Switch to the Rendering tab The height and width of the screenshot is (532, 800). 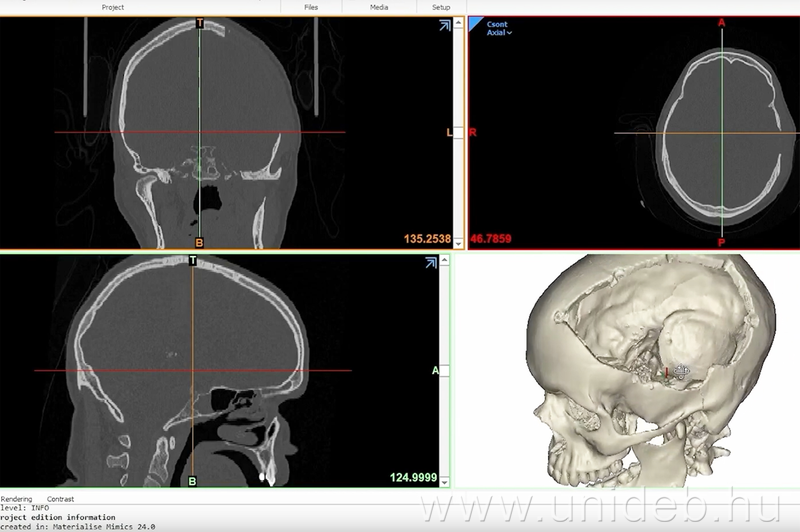point(16,498)
